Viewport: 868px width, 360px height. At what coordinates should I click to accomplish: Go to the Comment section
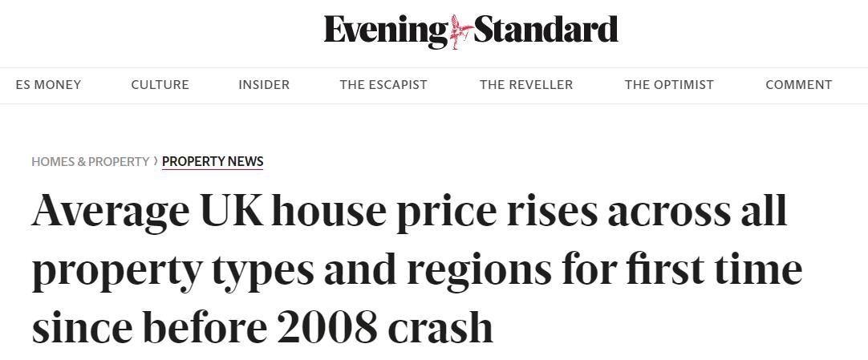pyautogui.click(x=799, y=85)
